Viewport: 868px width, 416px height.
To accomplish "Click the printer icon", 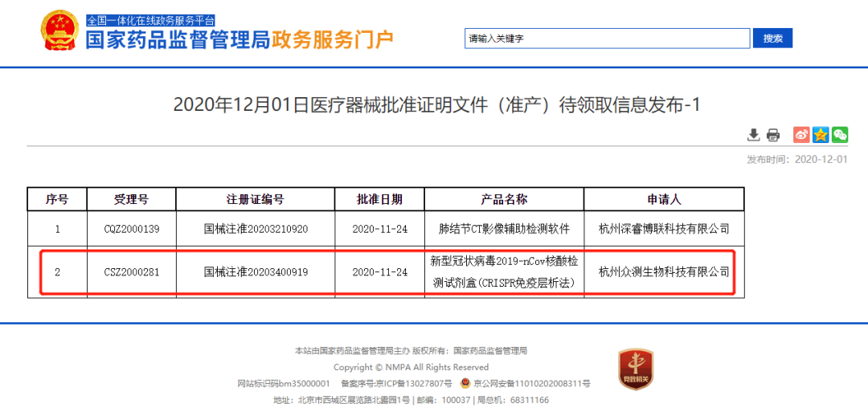I will tap(773, 134).
